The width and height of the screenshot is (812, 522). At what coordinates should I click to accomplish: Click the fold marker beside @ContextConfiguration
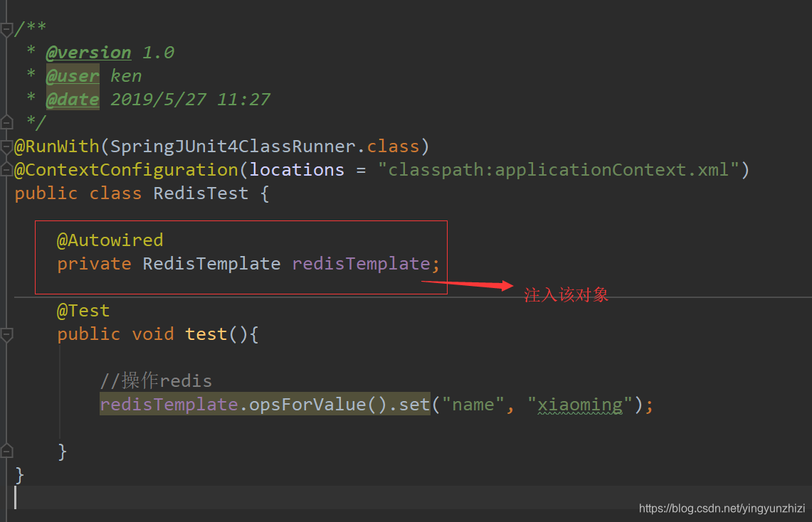6,170
